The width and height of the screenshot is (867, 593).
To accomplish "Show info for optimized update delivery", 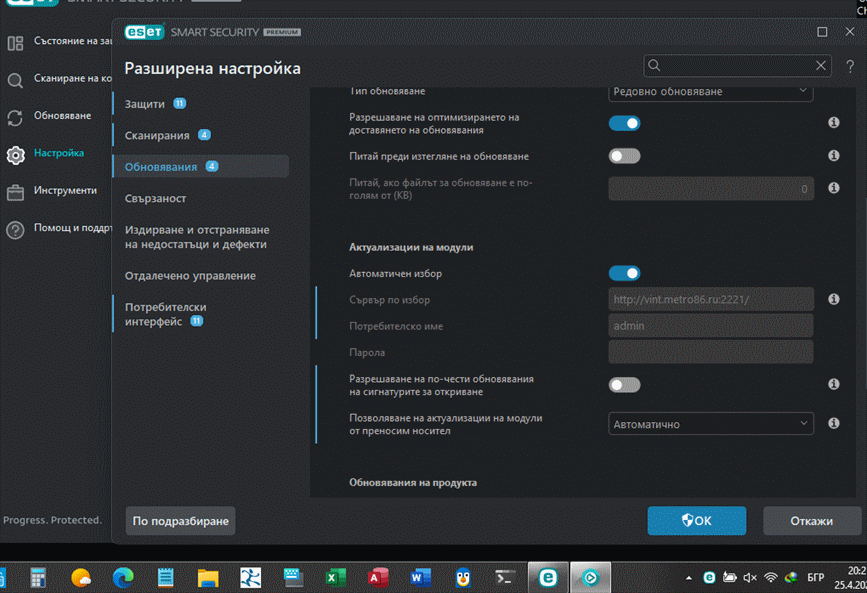I will [834, 122].
